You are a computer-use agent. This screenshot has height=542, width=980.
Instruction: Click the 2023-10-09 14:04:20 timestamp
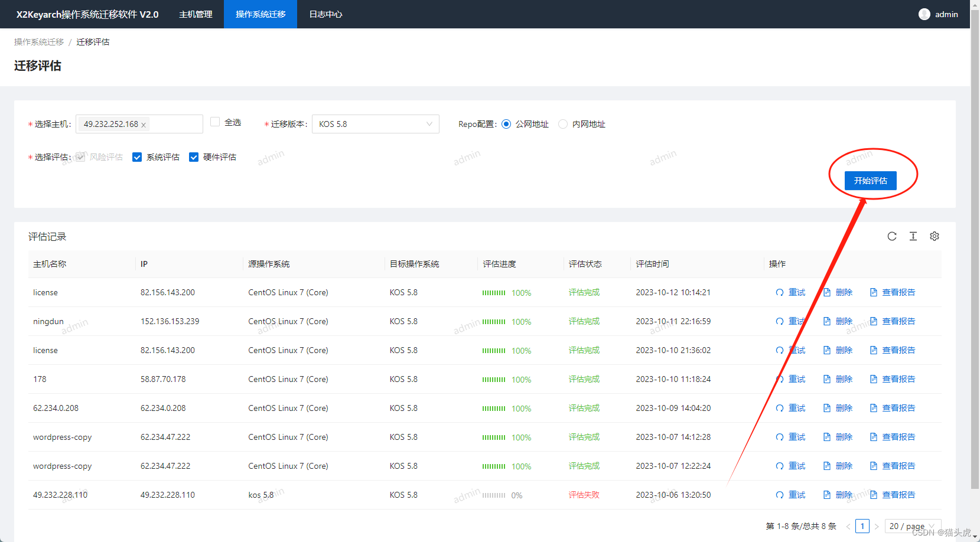click(673, 408)
